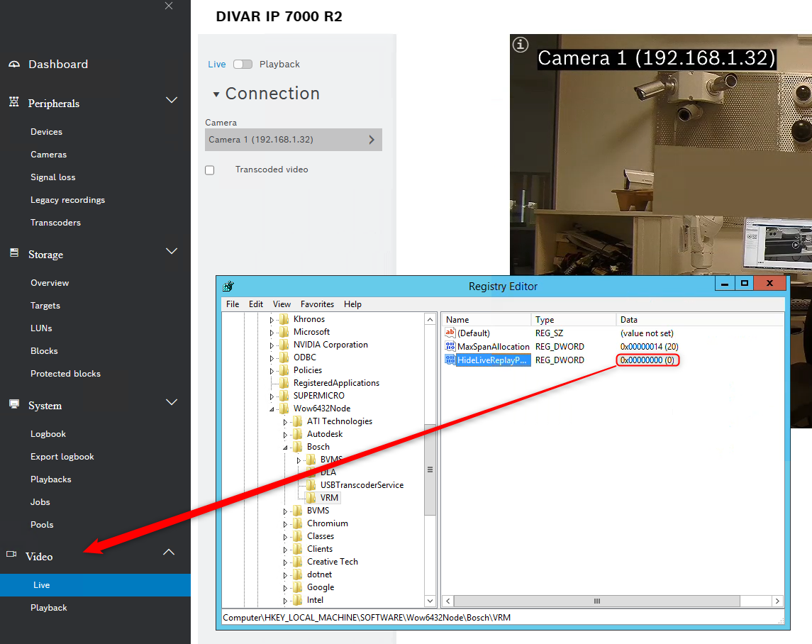This screenshot has width=812, height=644.
Task: Close the sidebar with the X icon
Action: pos(169,6)
